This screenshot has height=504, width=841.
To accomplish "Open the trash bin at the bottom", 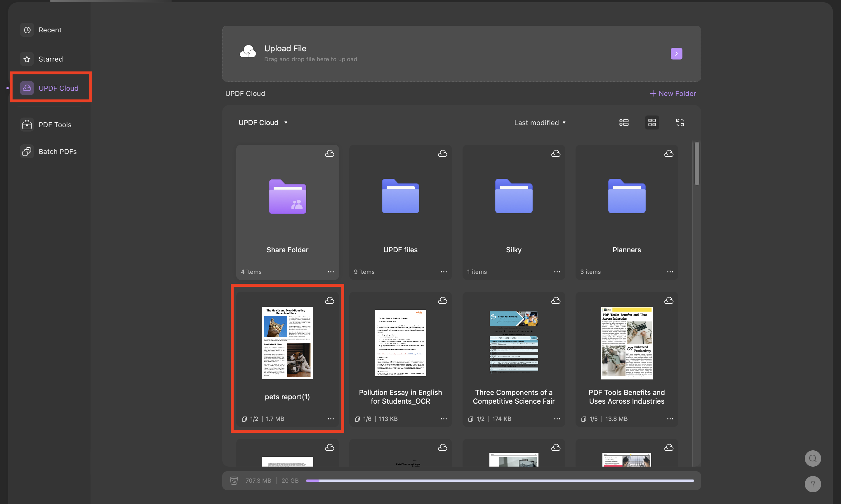I will tap(234, 480).
